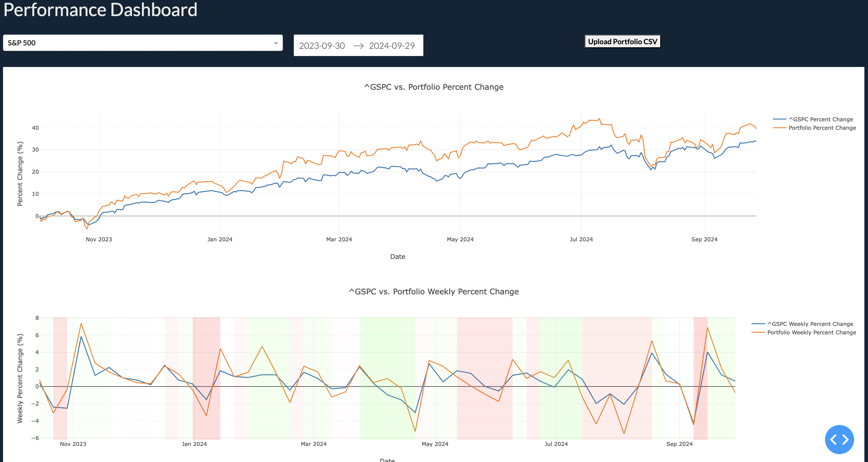Select the start date field 2023-09-30
This screenshot has height=462, width=868.
[x=322, y=46]
